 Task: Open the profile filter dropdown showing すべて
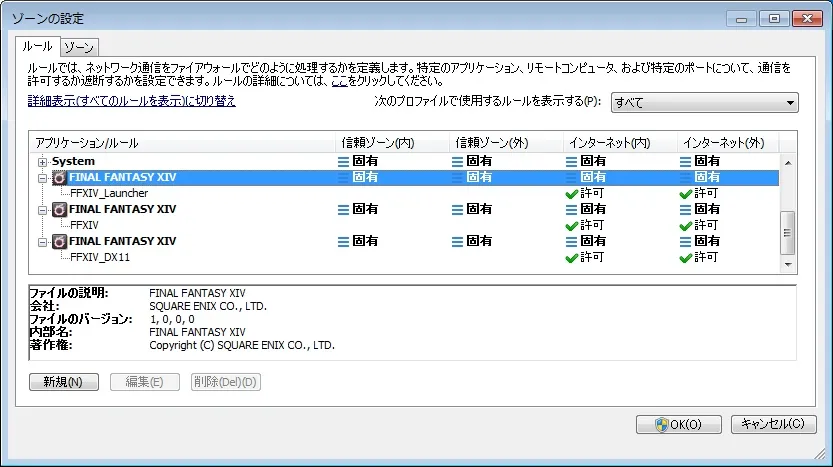tap(704, 102)
